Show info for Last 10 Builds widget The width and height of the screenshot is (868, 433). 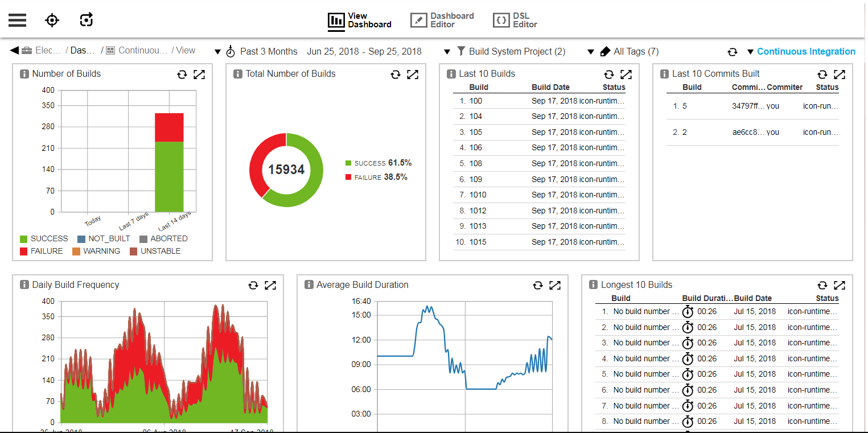pyautogui.click(x=451, y=74)
